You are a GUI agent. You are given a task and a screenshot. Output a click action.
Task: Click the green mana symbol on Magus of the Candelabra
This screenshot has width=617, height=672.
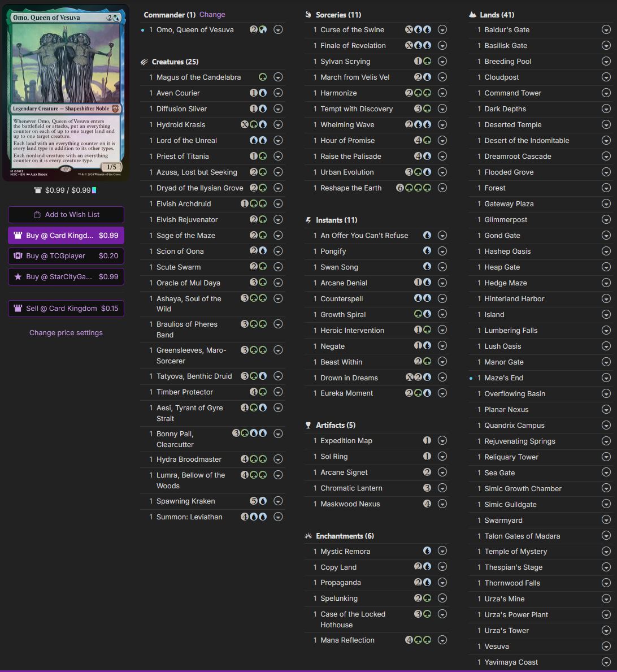[x=263, y=77]
